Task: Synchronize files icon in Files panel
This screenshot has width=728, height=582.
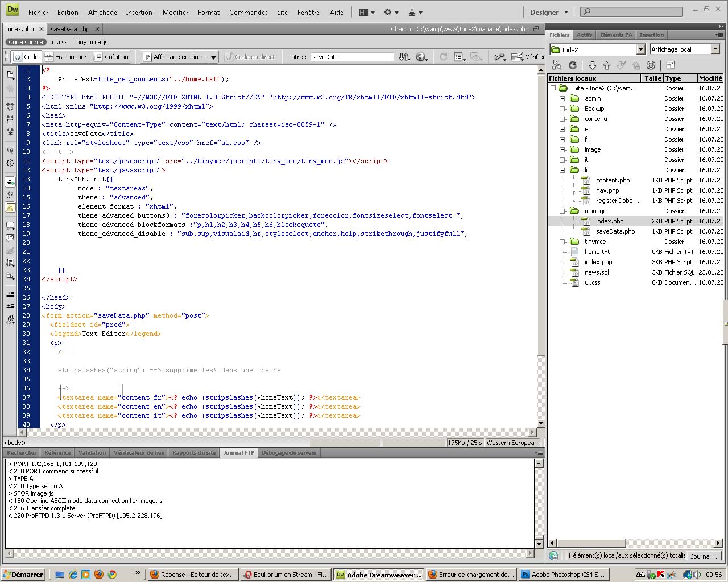Action: (x=651, y=65)
